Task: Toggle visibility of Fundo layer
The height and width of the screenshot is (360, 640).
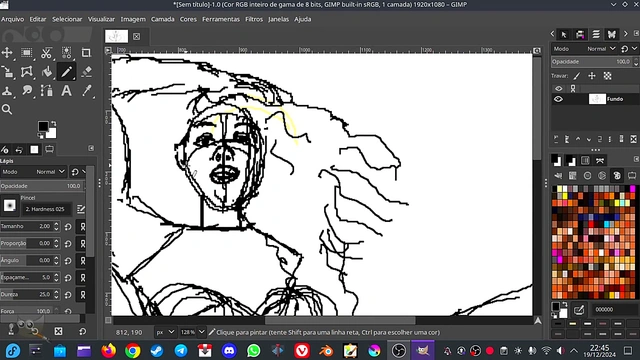Action: (558, 99)
